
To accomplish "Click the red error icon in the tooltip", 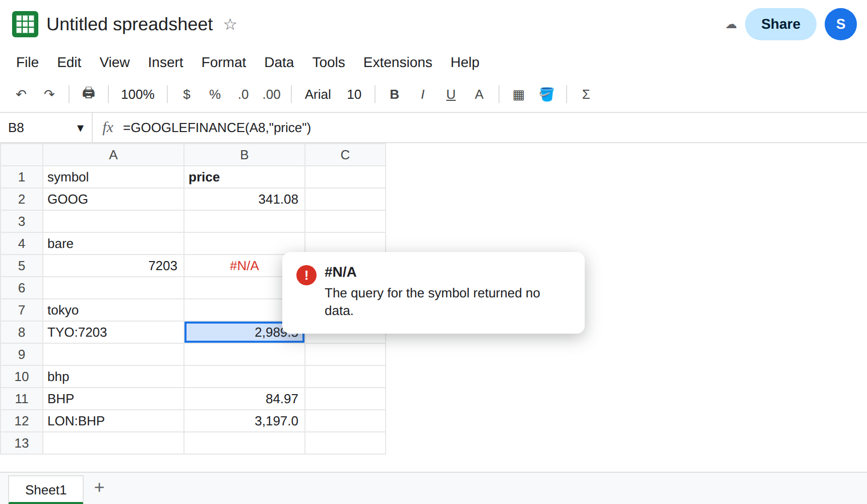I will pyautogui.click(x=306, y=275).
